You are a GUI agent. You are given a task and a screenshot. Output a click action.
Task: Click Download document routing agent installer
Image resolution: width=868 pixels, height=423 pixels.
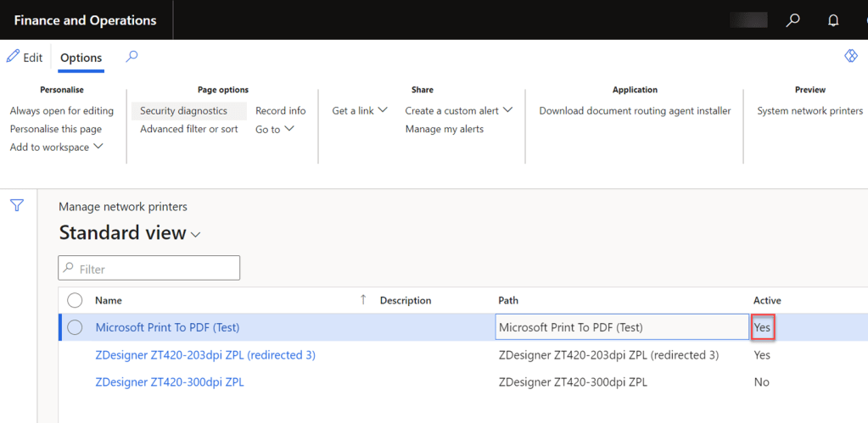(635, 110)
